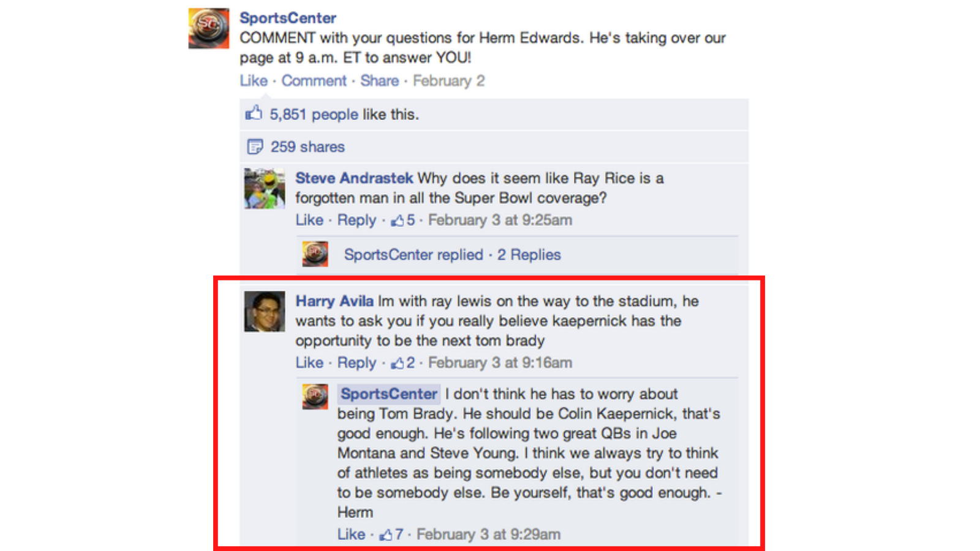Open the 5,851 people likes list

314,114
